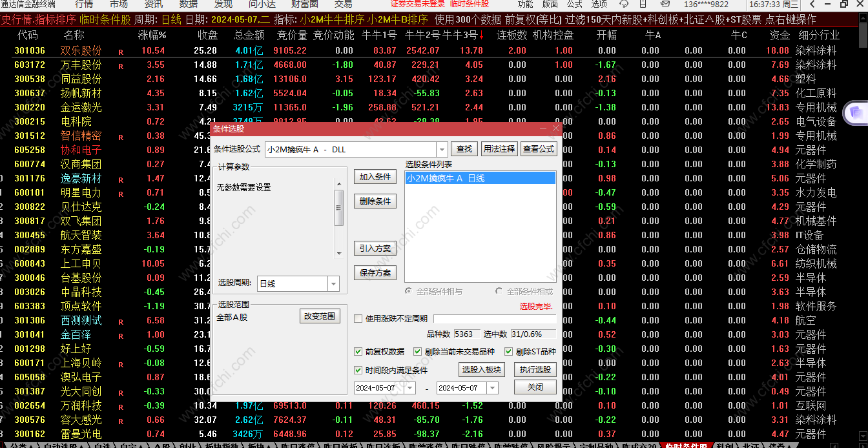Open the floating purple assistant widget

[856, 114]
